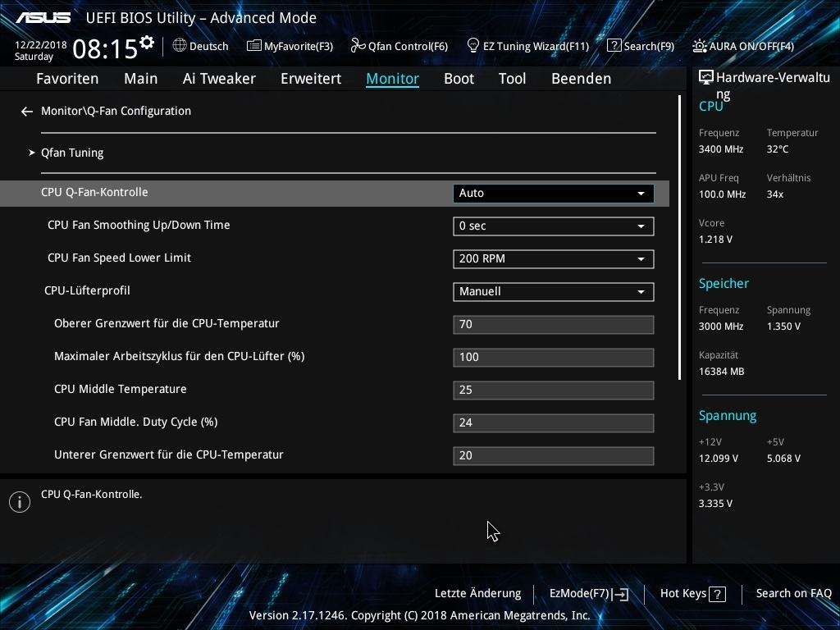Select CPU Fan Smoothing Up/Down Time label
This screenshot has height=630, width=840.
click(139, 225)
